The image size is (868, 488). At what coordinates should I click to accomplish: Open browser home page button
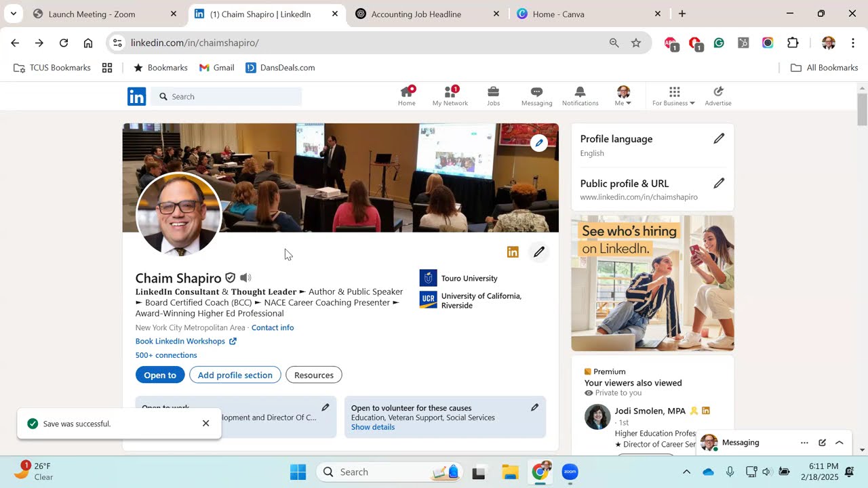(88, 43)
